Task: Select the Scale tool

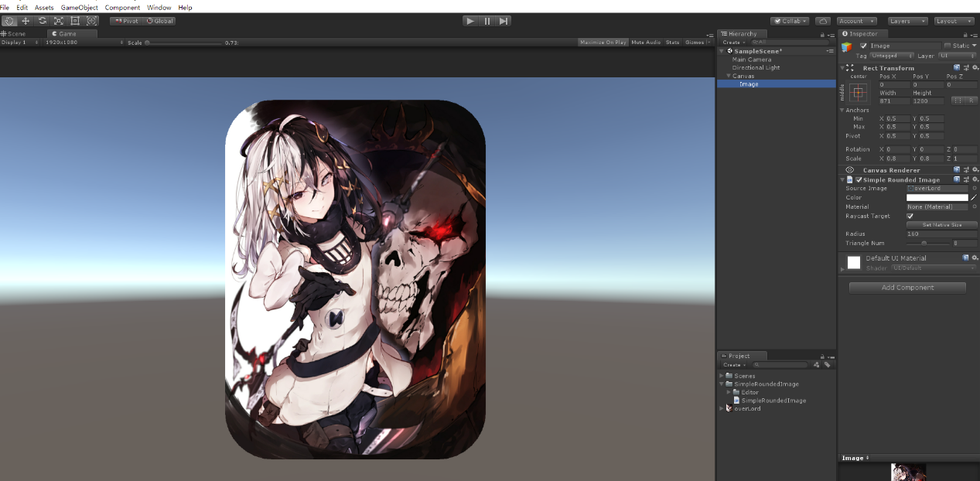Action: (x=59, y=21)
